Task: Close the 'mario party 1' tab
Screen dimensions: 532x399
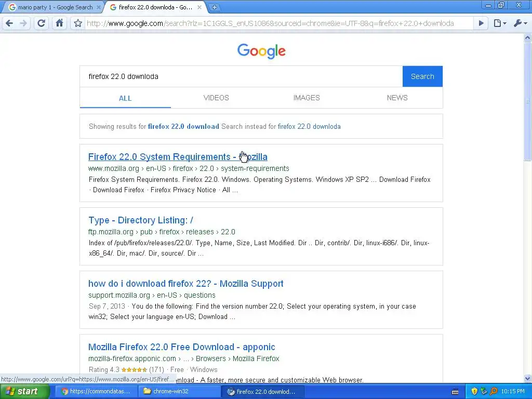Action: coord(98,7)
